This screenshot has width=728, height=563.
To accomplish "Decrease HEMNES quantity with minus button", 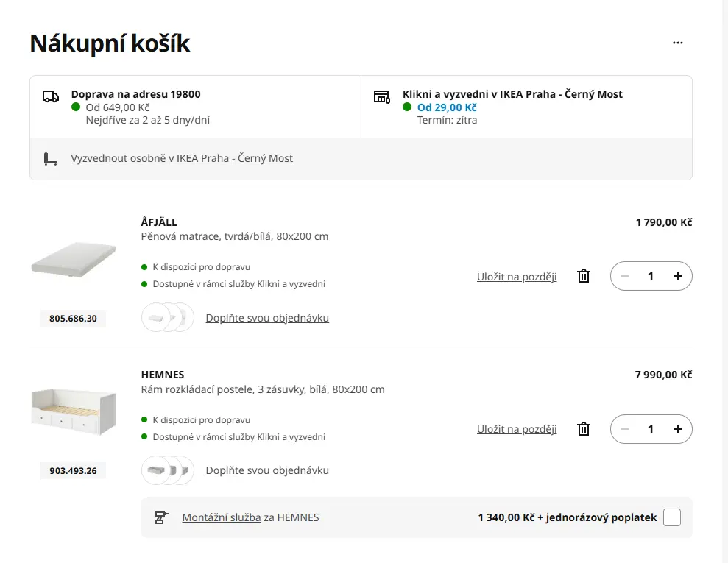I will [625, 429].
